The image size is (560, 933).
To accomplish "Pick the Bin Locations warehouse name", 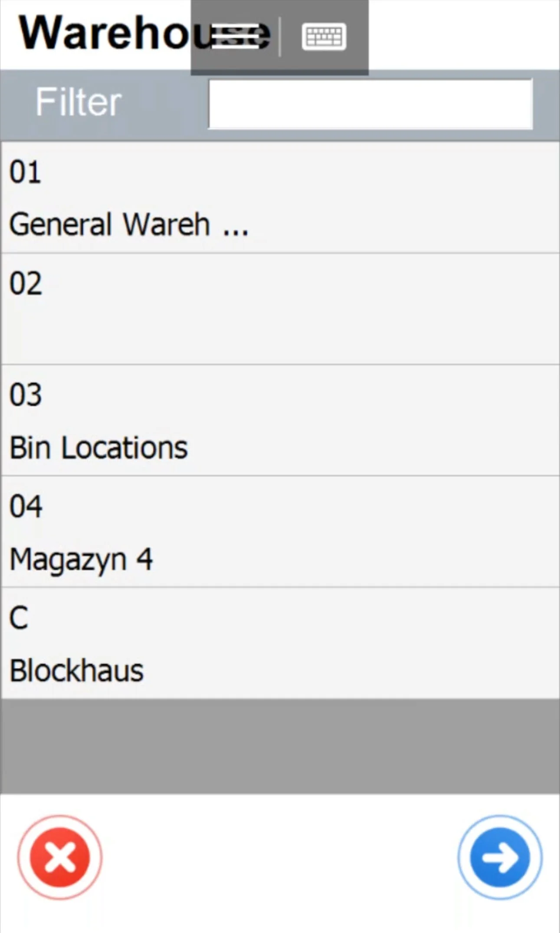I will [x=98, y=448].
